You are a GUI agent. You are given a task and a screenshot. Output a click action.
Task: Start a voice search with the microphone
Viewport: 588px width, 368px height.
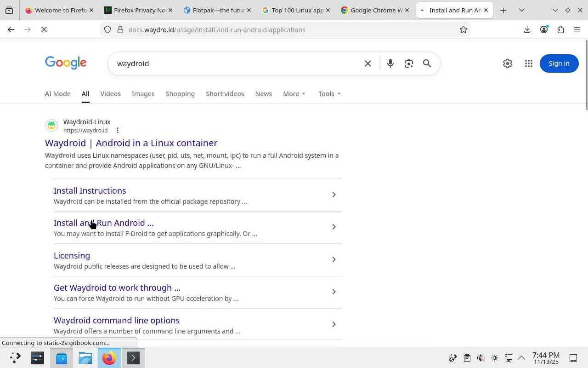pos(390,63)
